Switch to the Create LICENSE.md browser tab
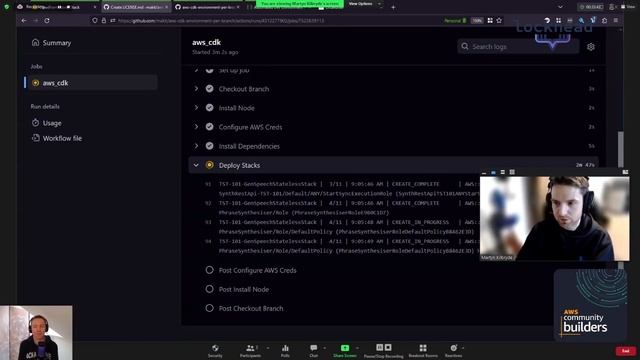The width and height of the screenshot is (640, 360). (x=136, y=7)
